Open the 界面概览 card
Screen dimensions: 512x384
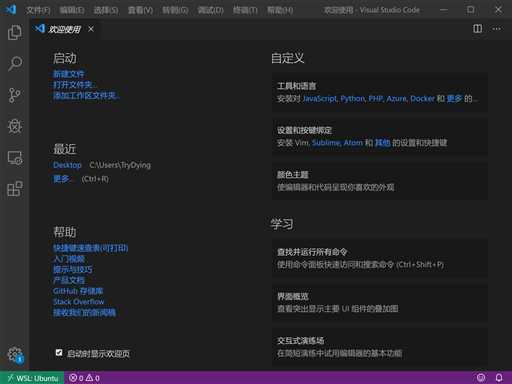pos(380,303)
